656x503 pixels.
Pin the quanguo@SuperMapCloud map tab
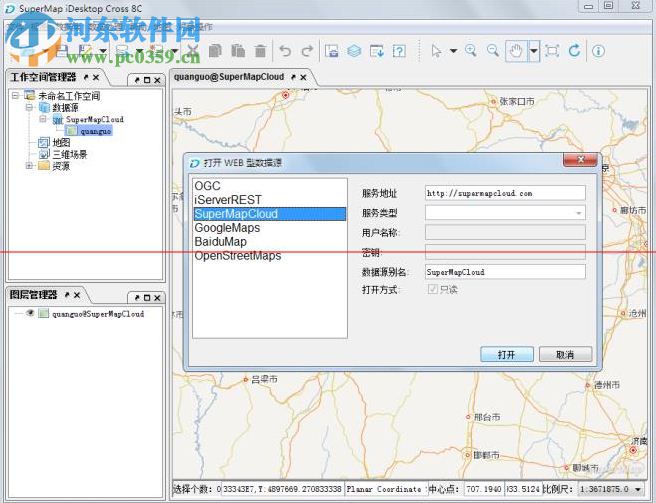(x=293, y=77)
